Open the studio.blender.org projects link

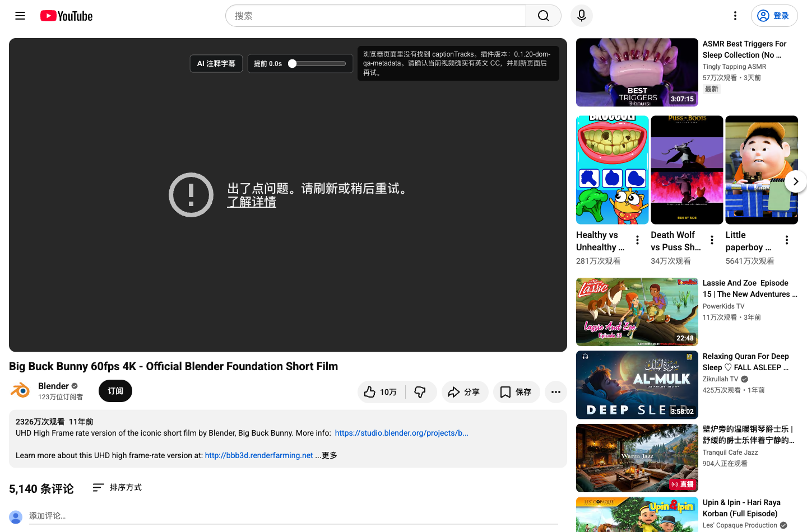pyautogui.click(x=402, y=433)
